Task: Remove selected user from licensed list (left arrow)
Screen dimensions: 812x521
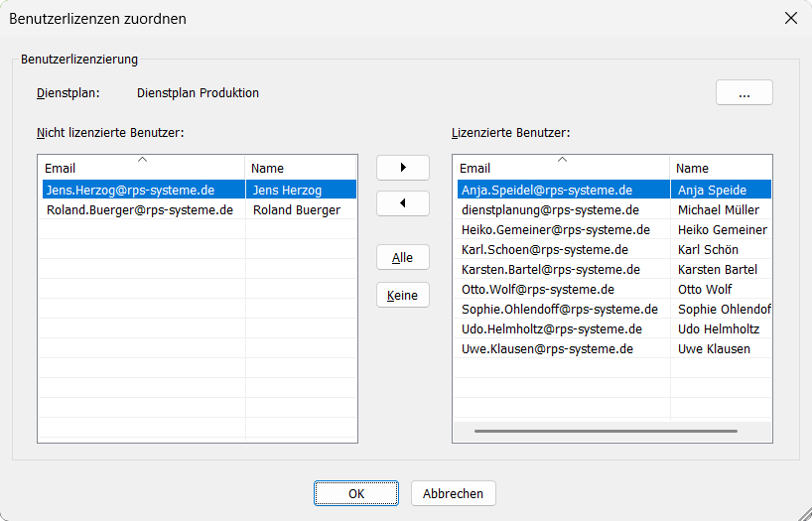Action: (403, 203)
